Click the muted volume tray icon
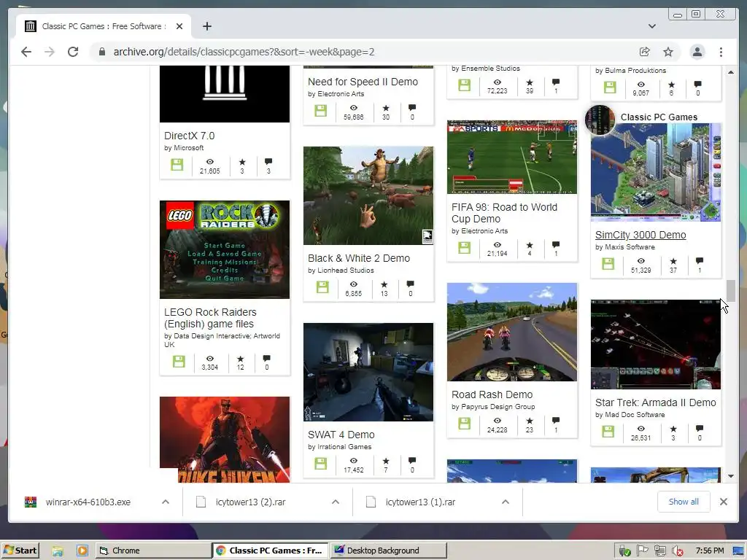Image resolution: width=747 pixels, height=560 pixels. [x=676, y=551]
